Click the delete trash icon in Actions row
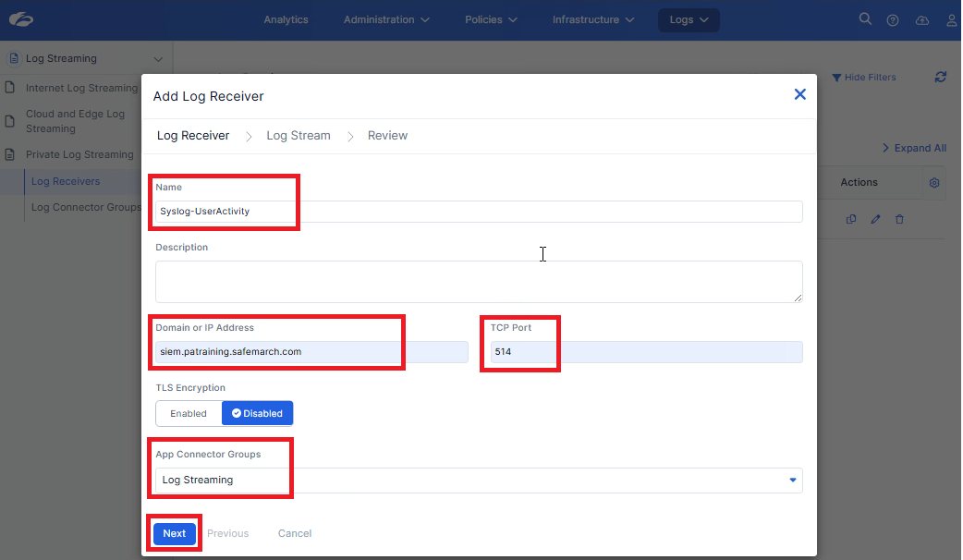Screen dimensions: 963x560 [899, 219]
